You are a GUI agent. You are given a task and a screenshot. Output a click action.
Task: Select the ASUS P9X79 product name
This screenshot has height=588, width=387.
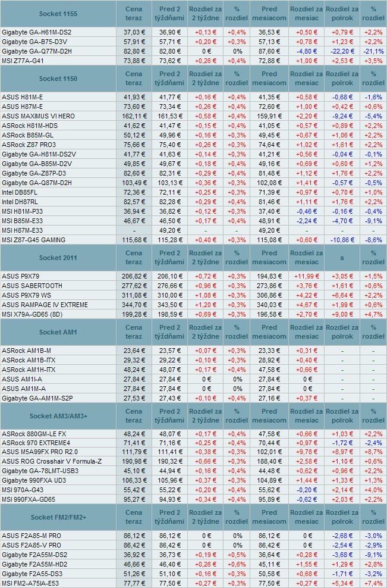pos(20,276)
